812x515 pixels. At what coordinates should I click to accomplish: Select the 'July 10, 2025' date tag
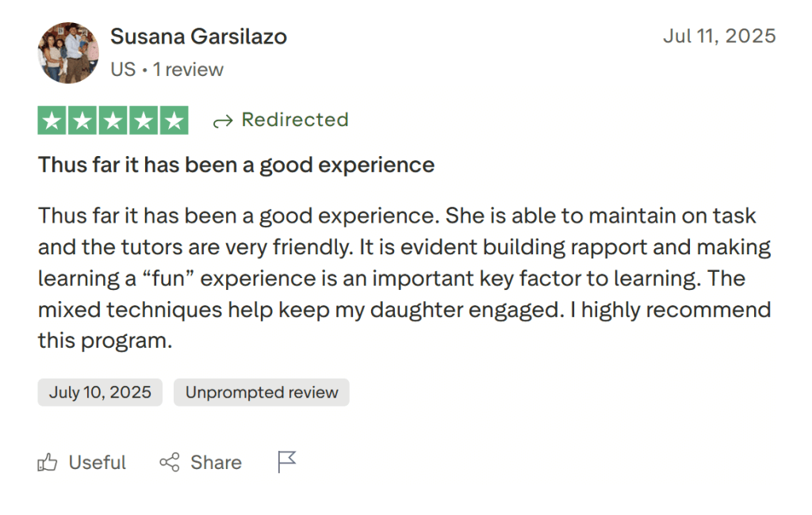coord(100,392)
